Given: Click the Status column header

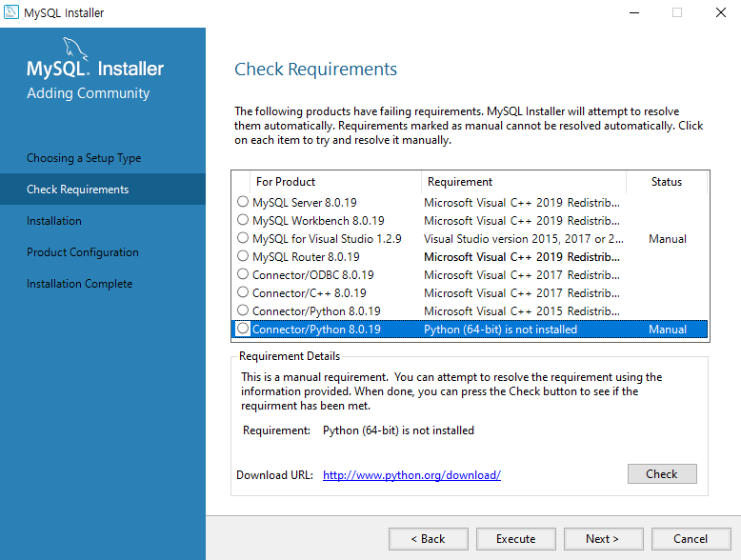Looking at the screenshot, I should click(667, 182).
